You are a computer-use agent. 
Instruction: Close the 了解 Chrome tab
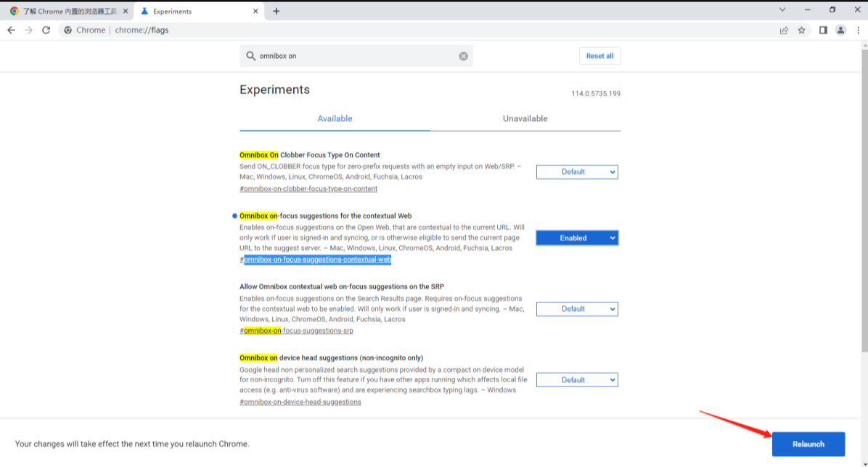(125, 11)
